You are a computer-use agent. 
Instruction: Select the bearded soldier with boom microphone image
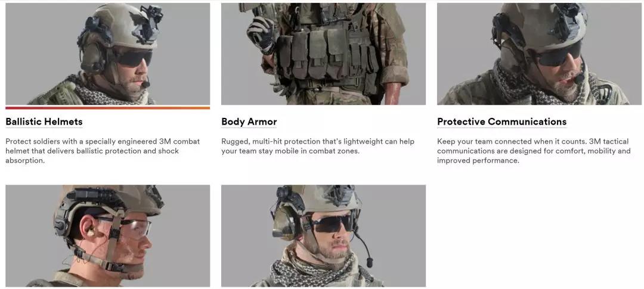323,235
